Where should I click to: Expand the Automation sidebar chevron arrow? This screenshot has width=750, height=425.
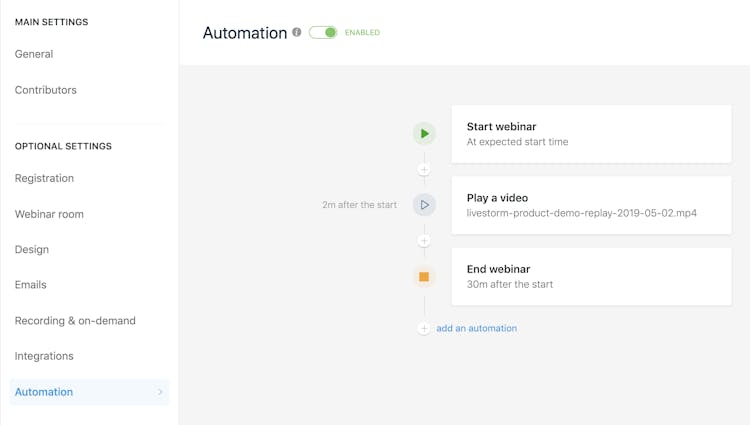pyautogui.click(x=160, y=392)
